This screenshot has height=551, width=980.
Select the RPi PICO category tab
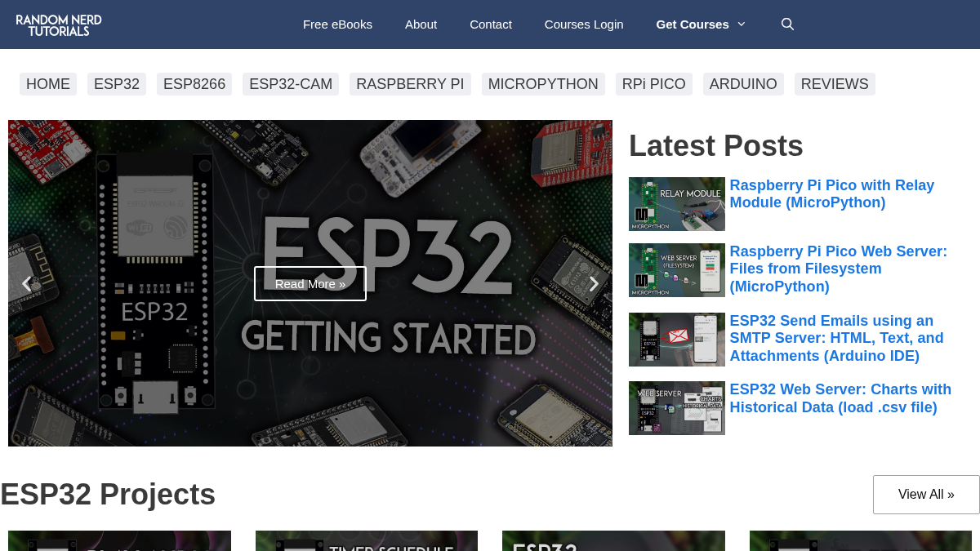click(654, 84)
